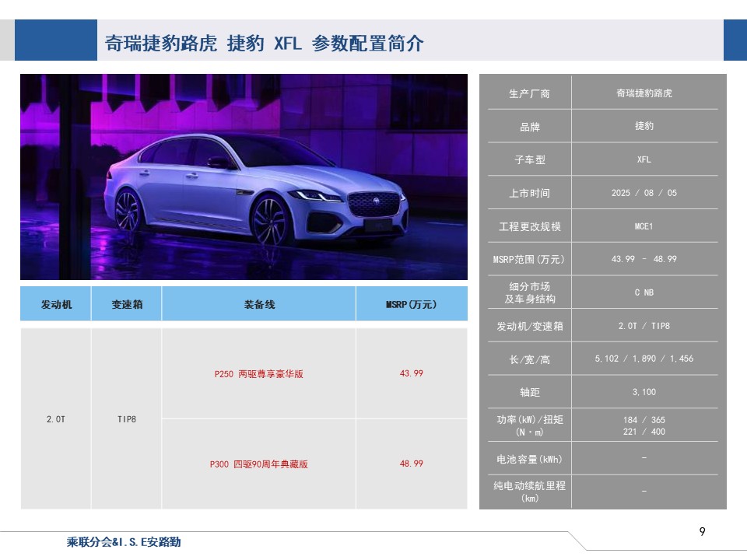Click the 上市时间 row label

point(529,193)
